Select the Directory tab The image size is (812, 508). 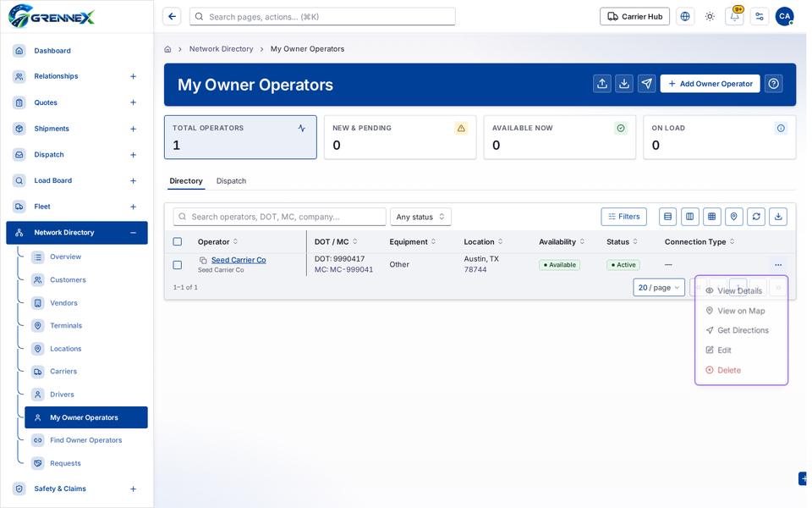(x=186, y=181)
